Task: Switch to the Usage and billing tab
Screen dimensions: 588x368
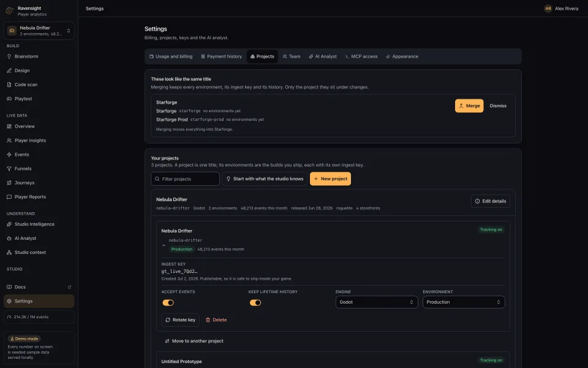Action: (171, 56)
